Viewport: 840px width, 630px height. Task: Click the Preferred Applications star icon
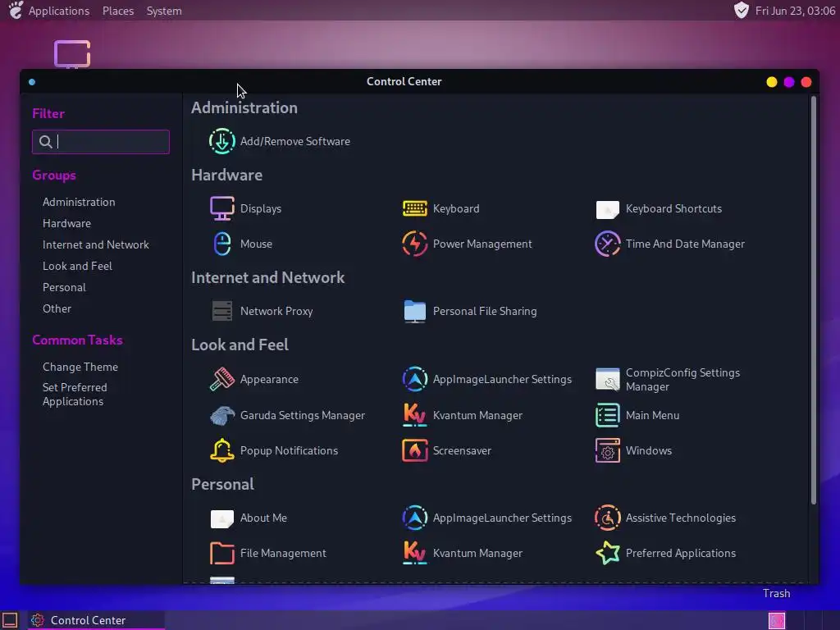608,554
